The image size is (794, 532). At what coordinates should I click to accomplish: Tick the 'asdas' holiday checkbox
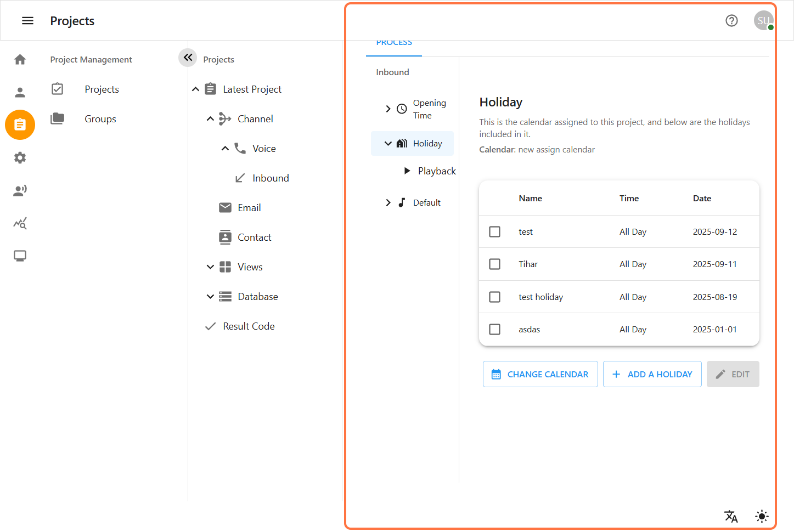(494, 329)
